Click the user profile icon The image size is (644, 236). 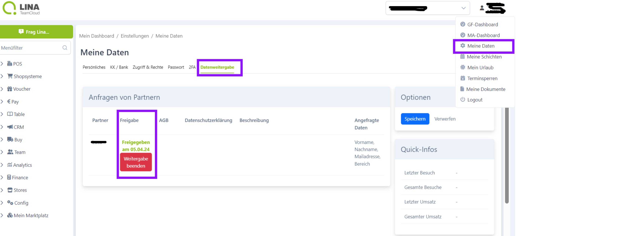pos(482,8)
